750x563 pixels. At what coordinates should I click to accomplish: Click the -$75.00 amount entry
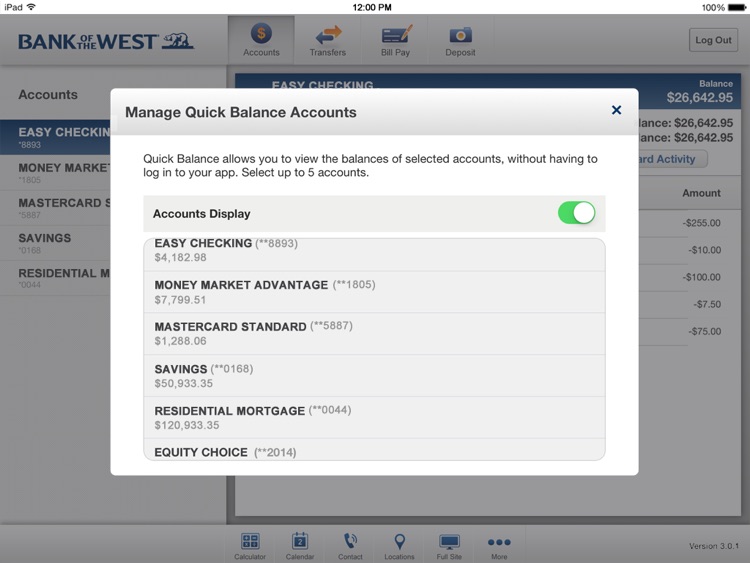pos(705,331)
